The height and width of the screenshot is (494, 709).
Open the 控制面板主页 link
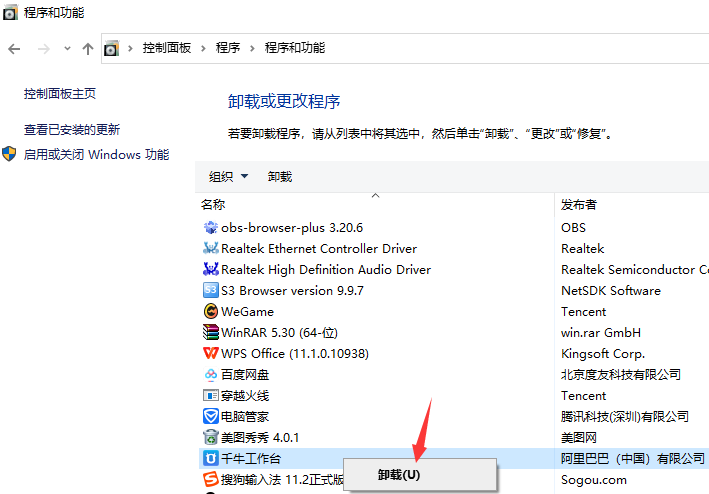tap(60, 94)
